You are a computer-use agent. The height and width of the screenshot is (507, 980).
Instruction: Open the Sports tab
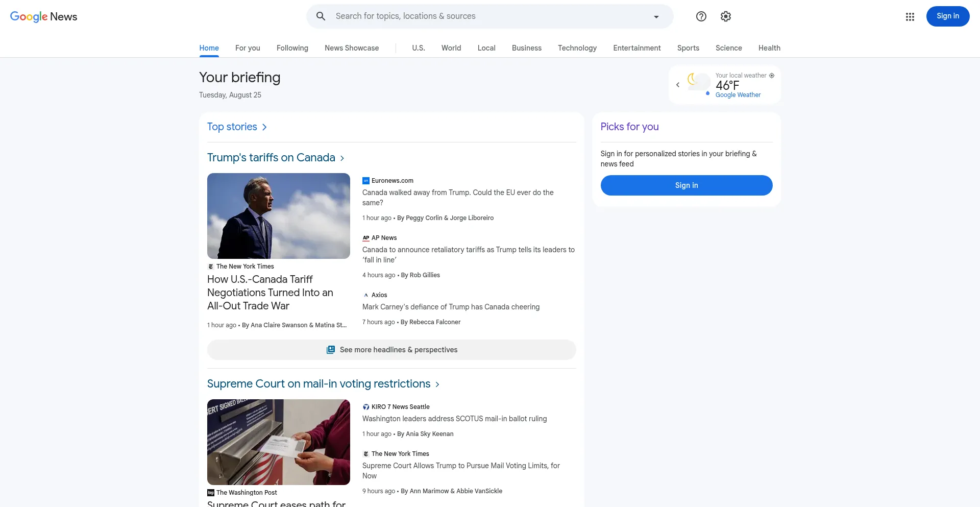[688, 48]
